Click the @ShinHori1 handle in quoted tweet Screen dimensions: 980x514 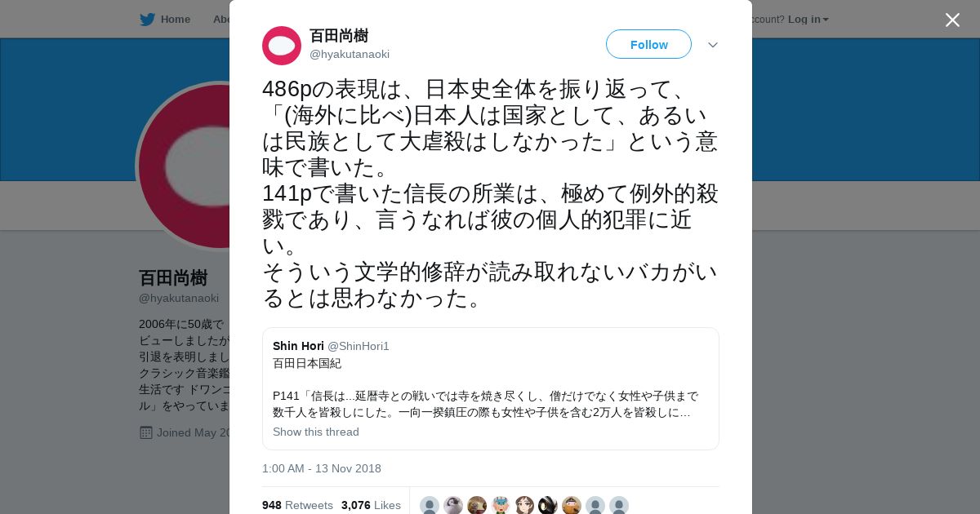(x=359, y=346)
